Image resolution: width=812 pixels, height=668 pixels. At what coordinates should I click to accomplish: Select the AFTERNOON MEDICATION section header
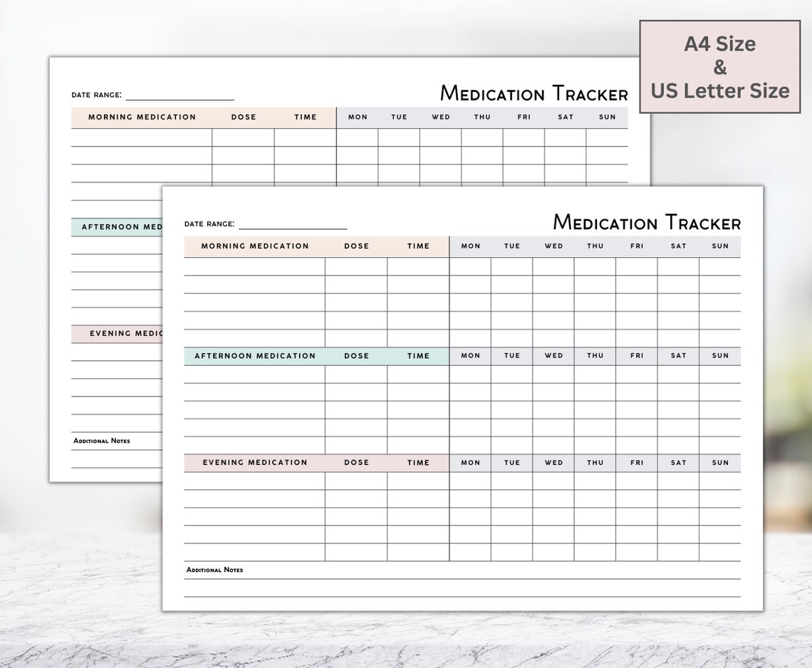254,355
